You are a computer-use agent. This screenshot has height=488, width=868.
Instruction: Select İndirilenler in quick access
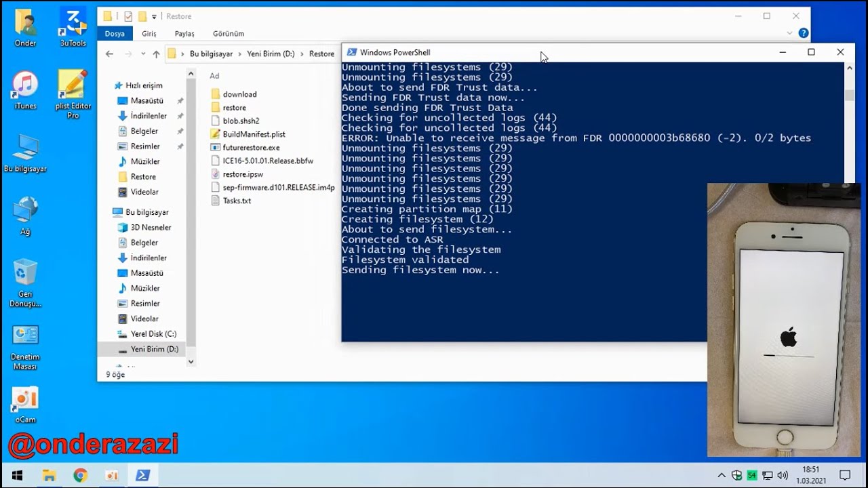click(149, 116)
